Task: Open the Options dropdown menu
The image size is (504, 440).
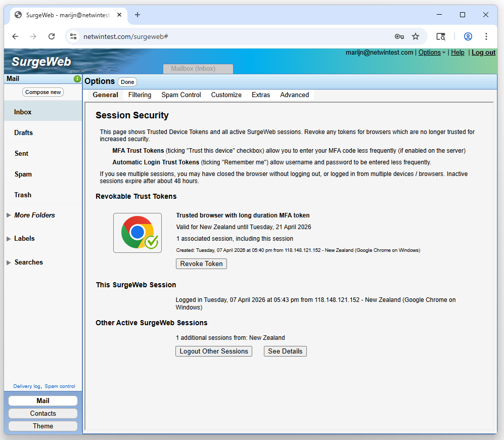Action: 432,53
